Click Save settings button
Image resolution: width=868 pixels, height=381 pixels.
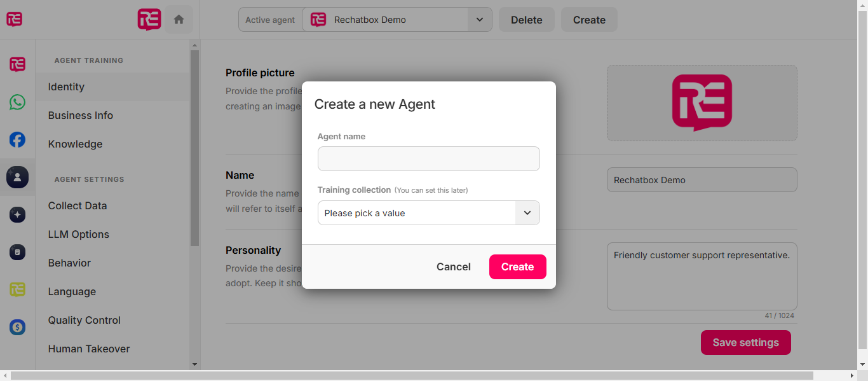click(745, 342)
